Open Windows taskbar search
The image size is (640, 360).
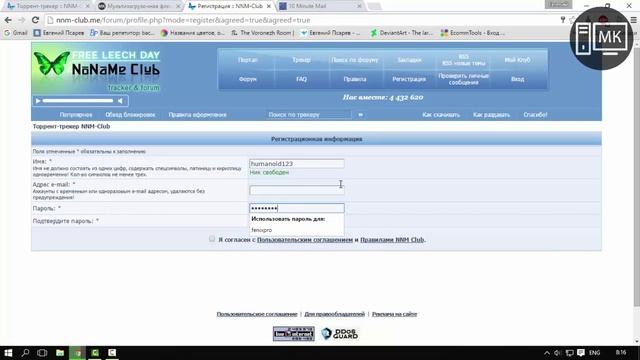coord(25,353)
